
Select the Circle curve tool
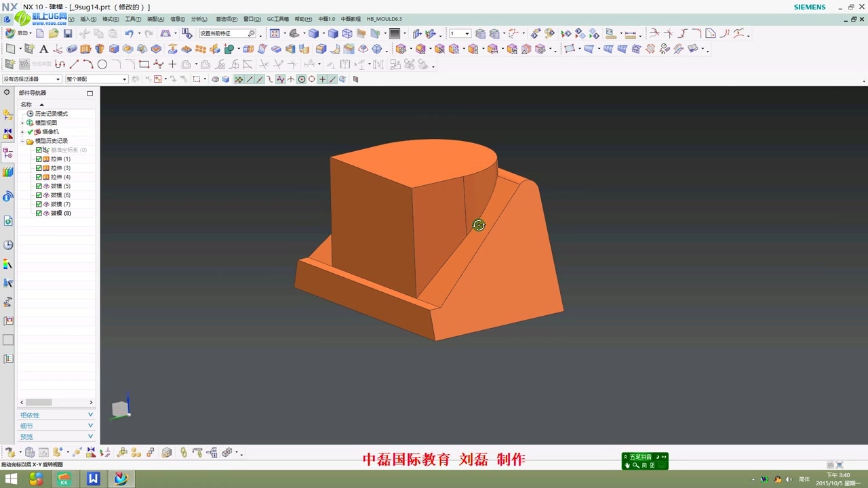pyautogui.click(x=102, y=64)
